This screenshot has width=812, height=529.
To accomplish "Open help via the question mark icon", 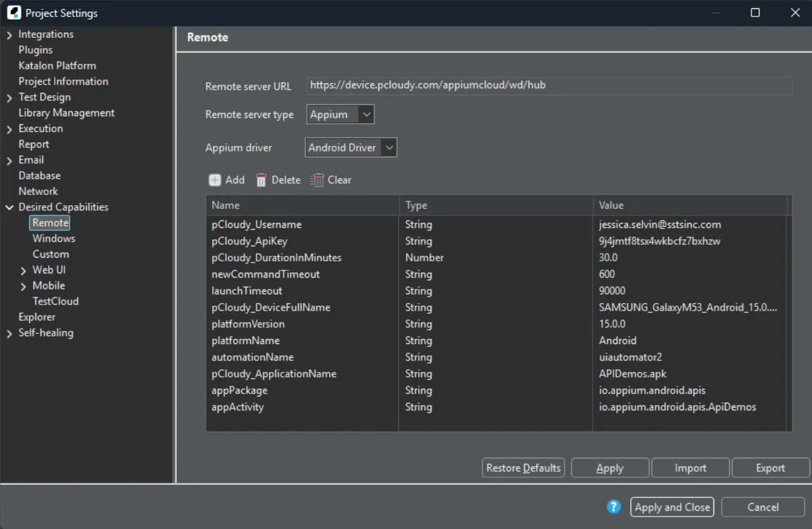I will [x=614, y=506].
